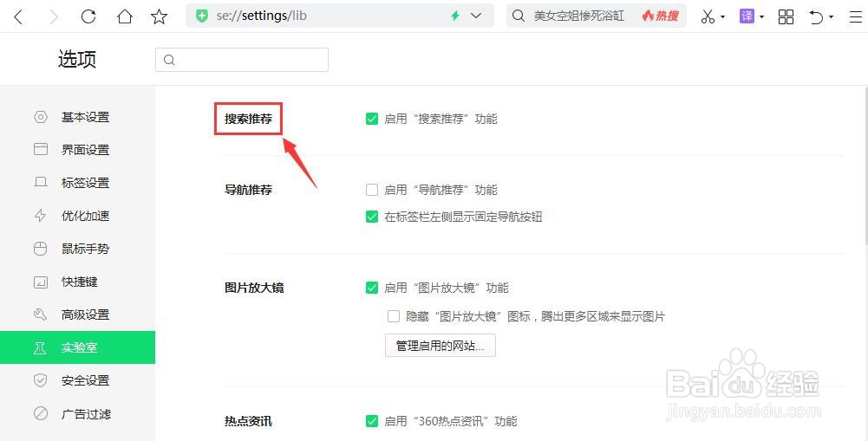Uncheck 启用“搜索推荐”功能 checkbox
The height and width of the screenshot is (441, 868).
pos(372,119)
